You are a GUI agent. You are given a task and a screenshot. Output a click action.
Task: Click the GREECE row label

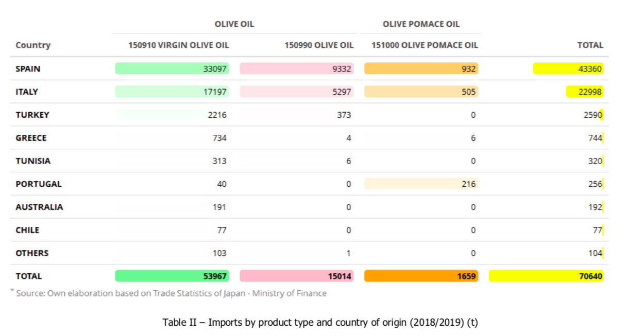pos(31,138)
